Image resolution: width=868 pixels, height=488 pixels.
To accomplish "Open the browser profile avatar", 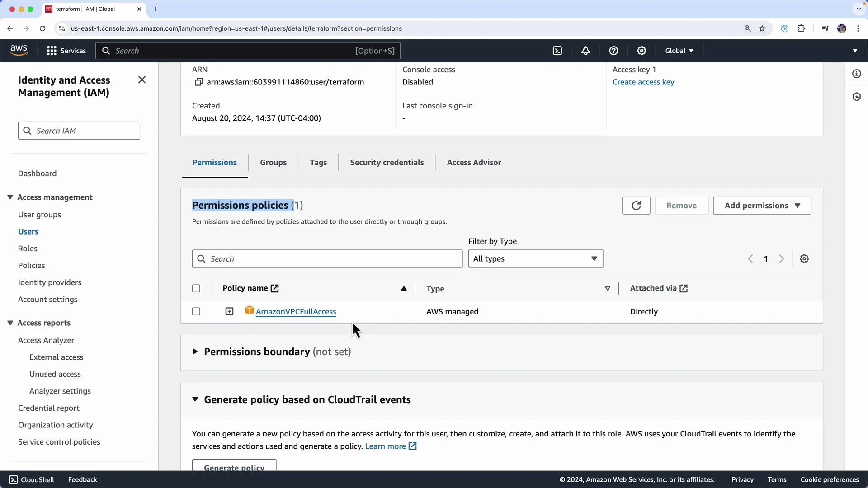I will pyautogui.click(x=842, y=28).
